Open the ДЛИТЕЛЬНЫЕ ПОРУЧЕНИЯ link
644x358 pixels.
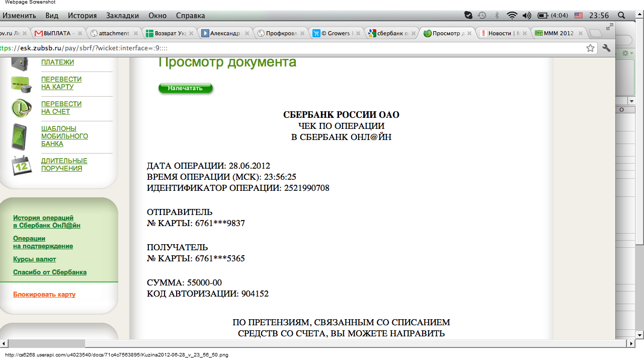coord(64,165)
